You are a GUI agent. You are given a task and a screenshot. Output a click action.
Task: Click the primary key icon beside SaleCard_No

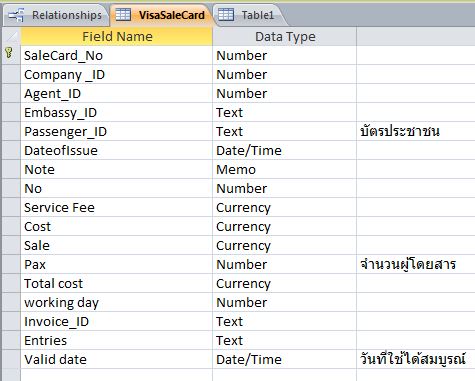point(9,53)
